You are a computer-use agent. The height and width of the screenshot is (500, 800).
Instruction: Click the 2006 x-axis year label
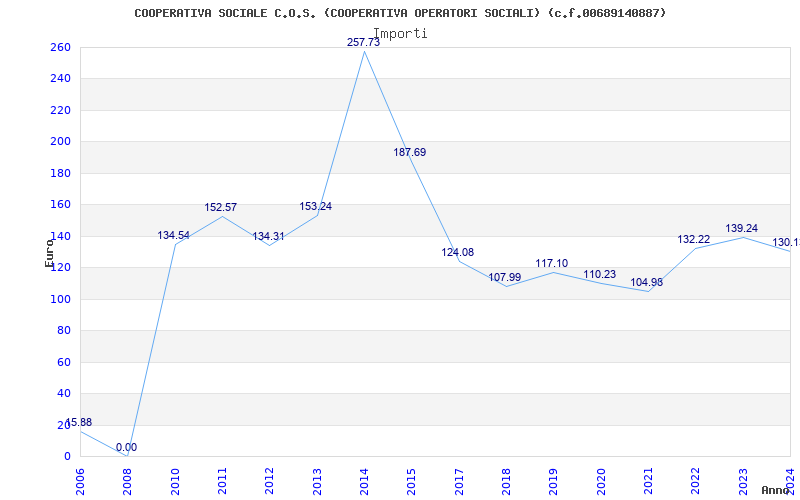point(80,481)
